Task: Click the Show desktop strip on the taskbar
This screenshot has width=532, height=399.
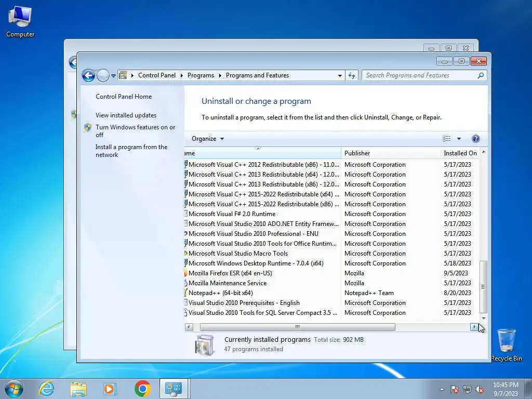Action: pos(529,389)
